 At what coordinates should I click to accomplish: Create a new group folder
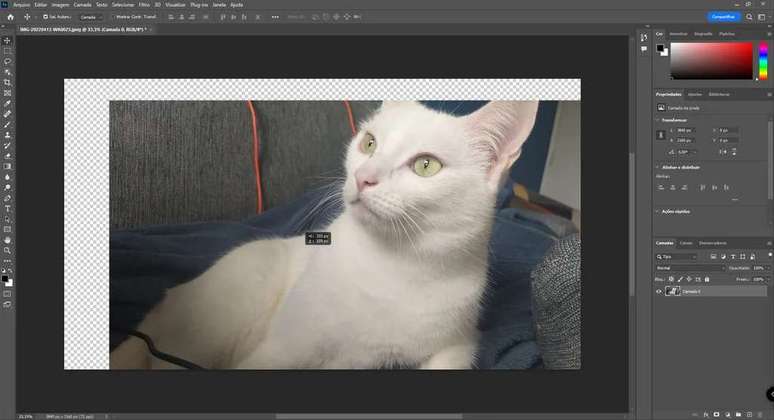738,415
